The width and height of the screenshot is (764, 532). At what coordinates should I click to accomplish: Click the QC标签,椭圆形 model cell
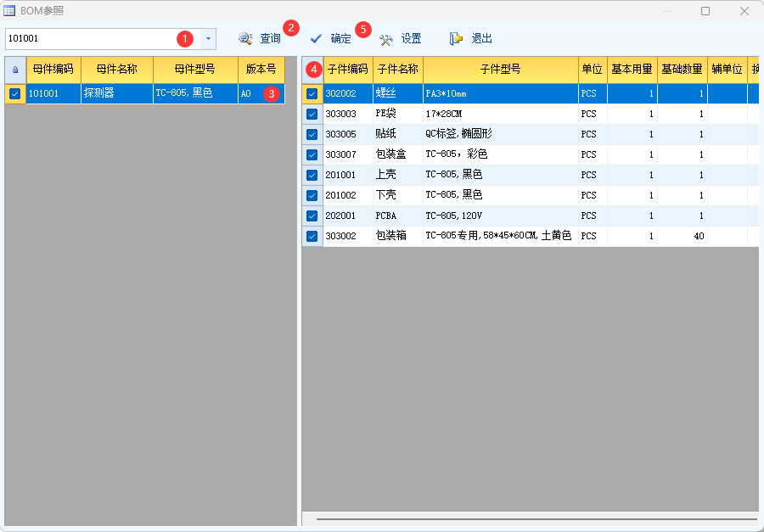[x=500, y=134]
